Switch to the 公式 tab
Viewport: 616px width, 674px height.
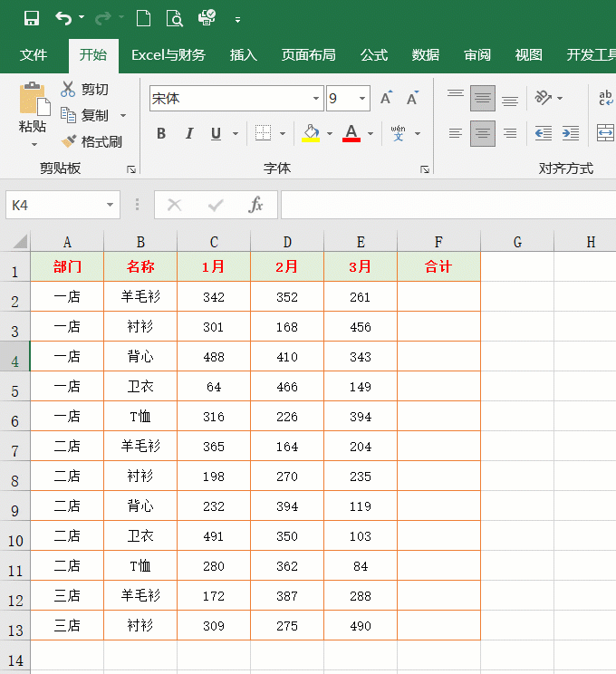pos(374,55)
